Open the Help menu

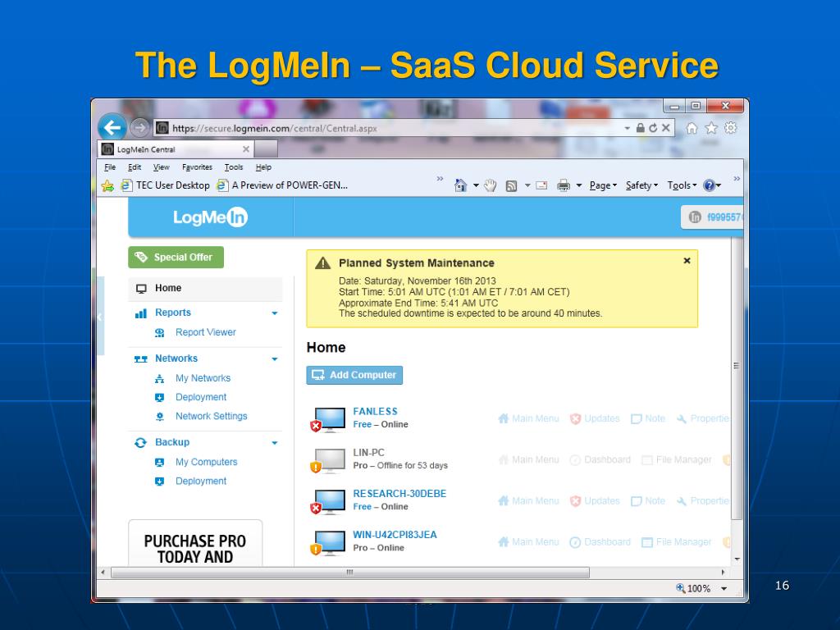(263, 167)
